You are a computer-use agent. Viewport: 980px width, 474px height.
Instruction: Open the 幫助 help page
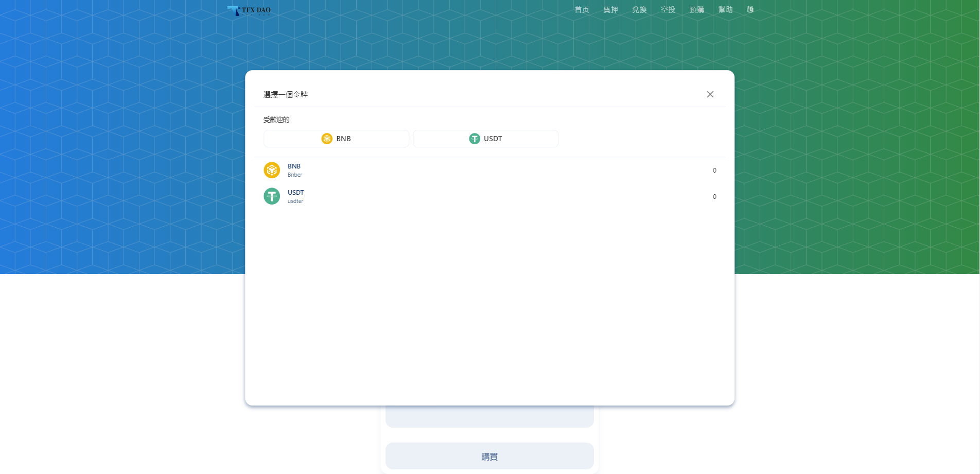click(725, 9)
